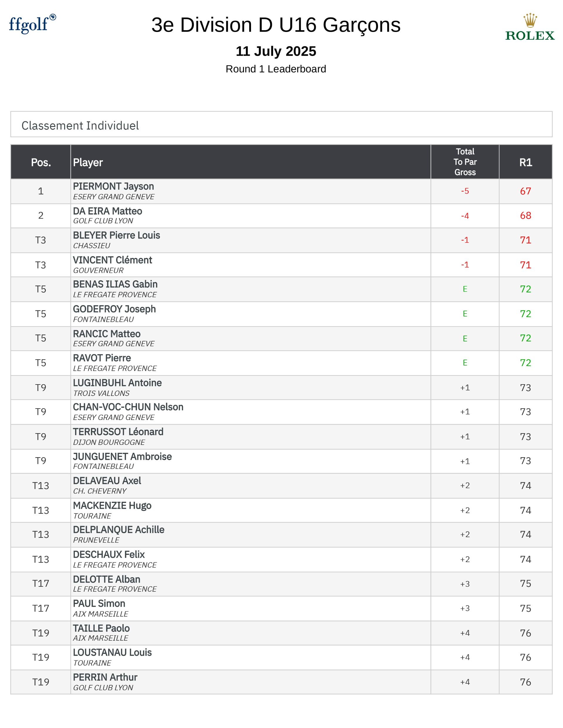
Task: Select MACKENZIE Hugo from the list
Action: 112,506
